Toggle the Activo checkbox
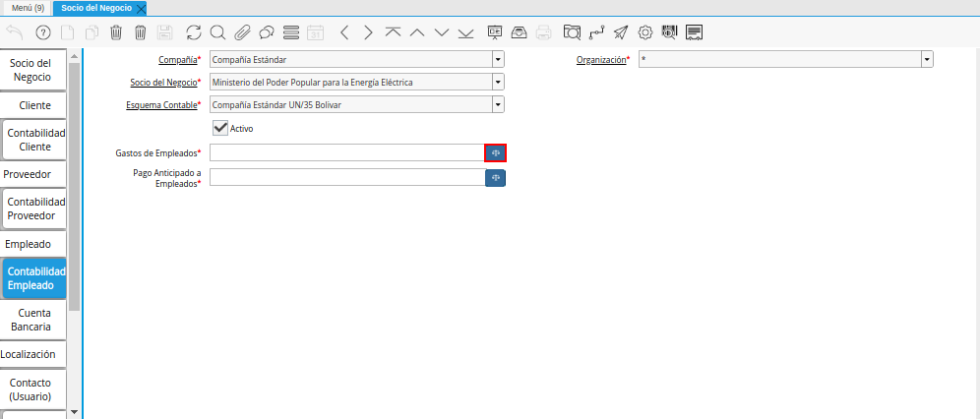Viewport: 980px width, 419px height. click(x=220, y=128)
